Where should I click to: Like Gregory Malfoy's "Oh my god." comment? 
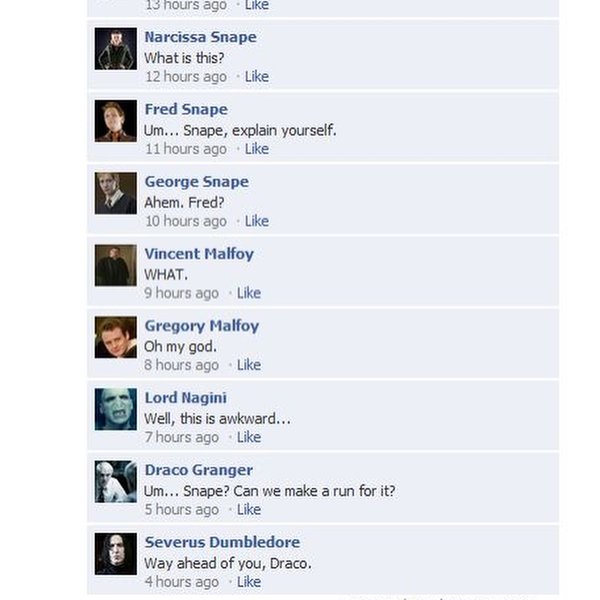pos(249,365)
